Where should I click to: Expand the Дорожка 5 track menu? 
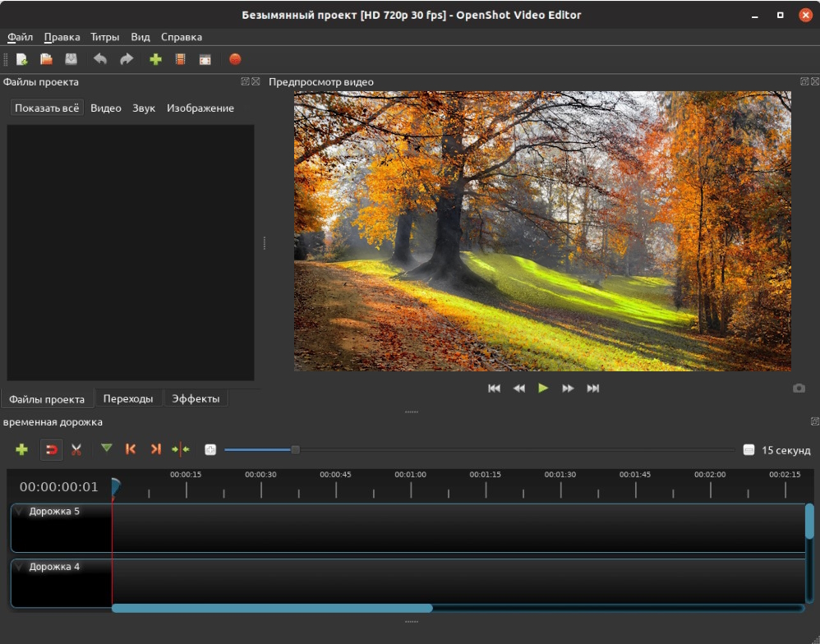click(x=20, y=512)
